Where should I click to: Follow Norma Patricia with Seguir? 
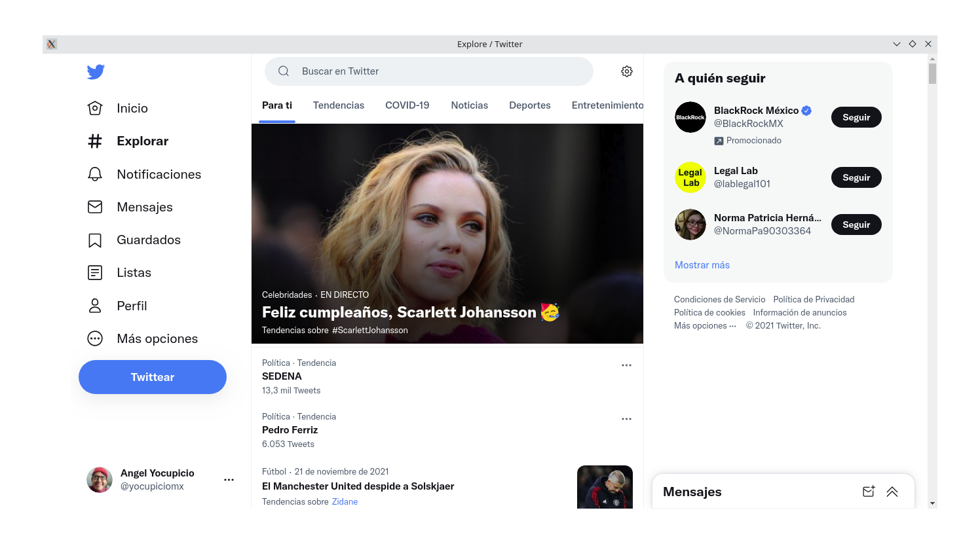(856, 225)
